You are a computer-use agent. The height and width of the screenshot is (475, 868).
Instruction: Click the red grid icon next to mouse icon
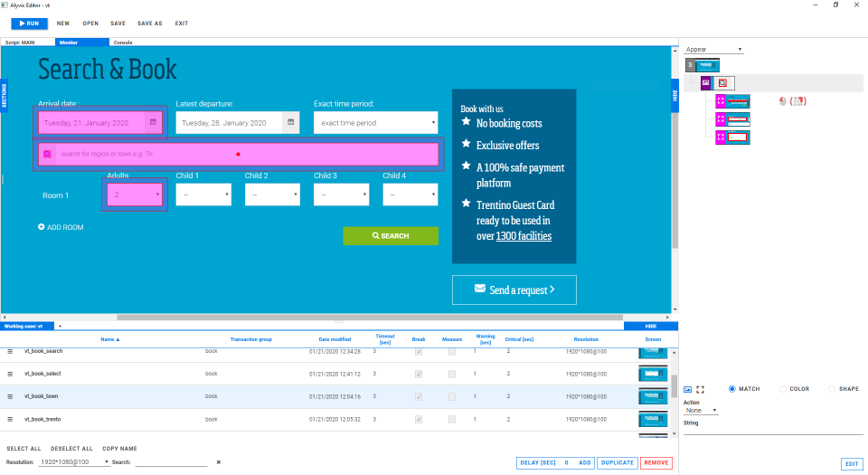[x=797, y=100]
